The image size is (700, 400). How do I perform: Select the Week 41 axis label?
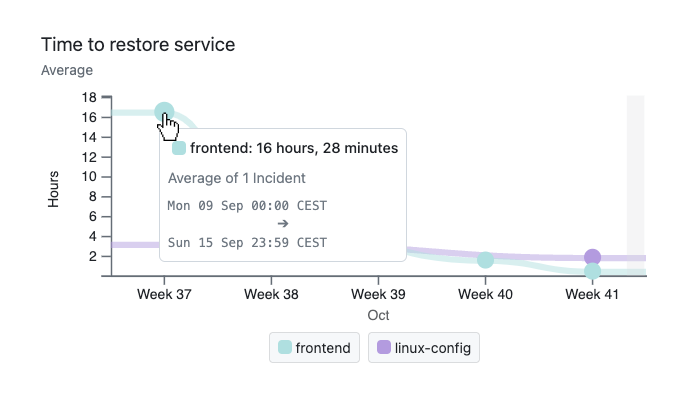[592, 295]
